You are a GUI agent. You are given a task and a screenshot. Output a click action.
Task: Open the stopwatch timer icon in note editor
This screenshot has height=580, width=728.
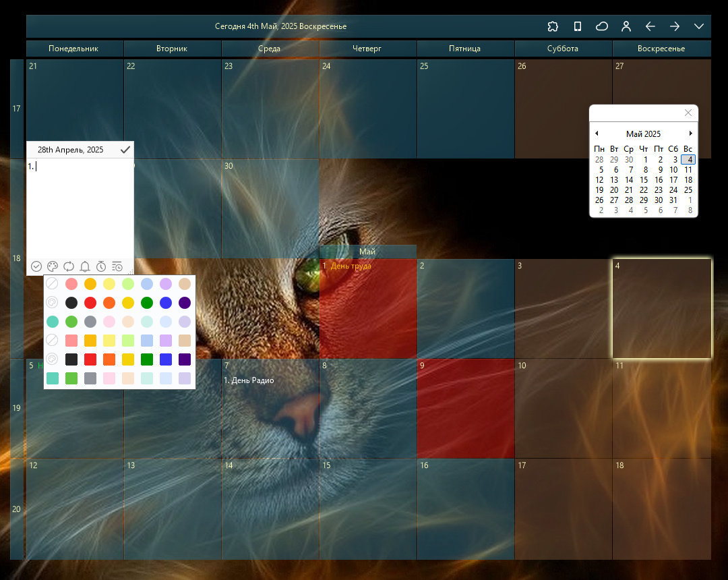click(x=101, y=266)
